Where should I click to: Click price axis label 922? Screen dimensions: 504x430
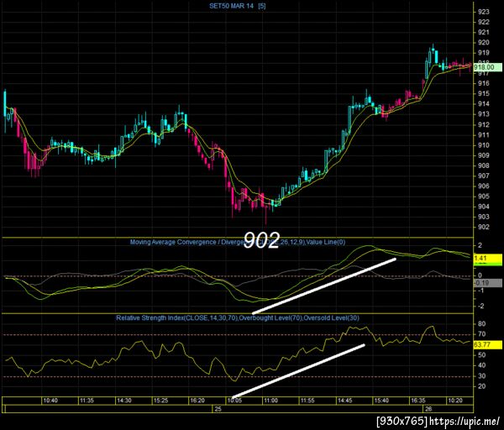(x=484, y=22)
